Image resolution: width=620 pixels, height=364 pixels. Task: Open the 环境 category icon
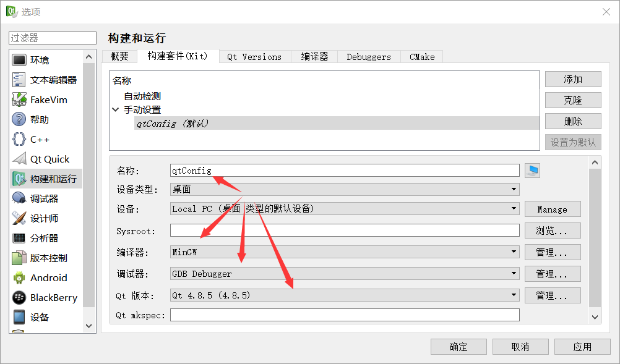(x=19, y=60)
